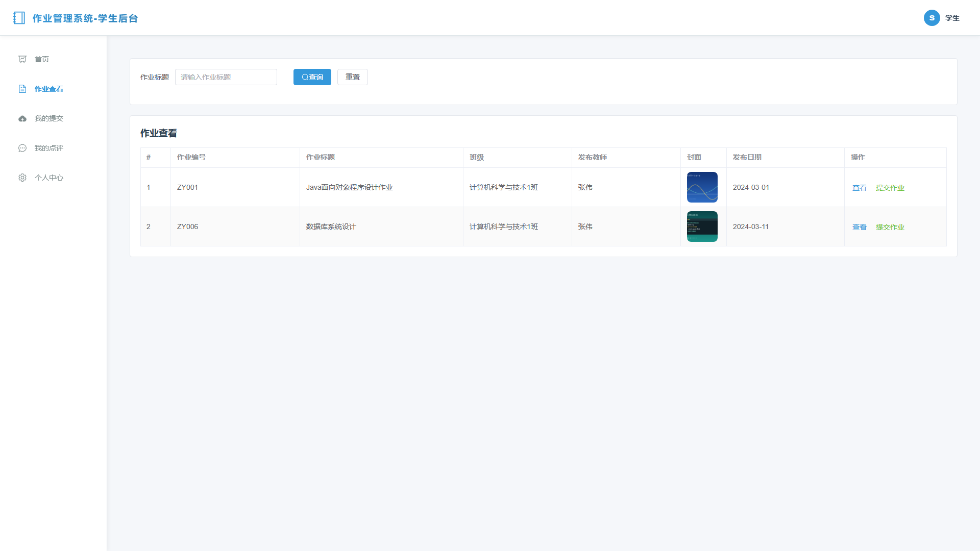Click the 重置 reset button

click(353, 77)
